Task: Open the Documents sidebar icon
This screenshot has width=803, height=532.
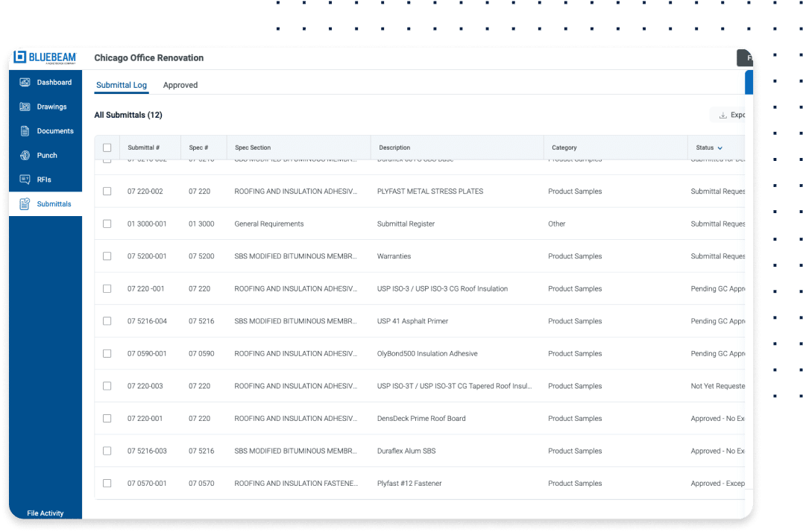Action: [x=25, y=131]
